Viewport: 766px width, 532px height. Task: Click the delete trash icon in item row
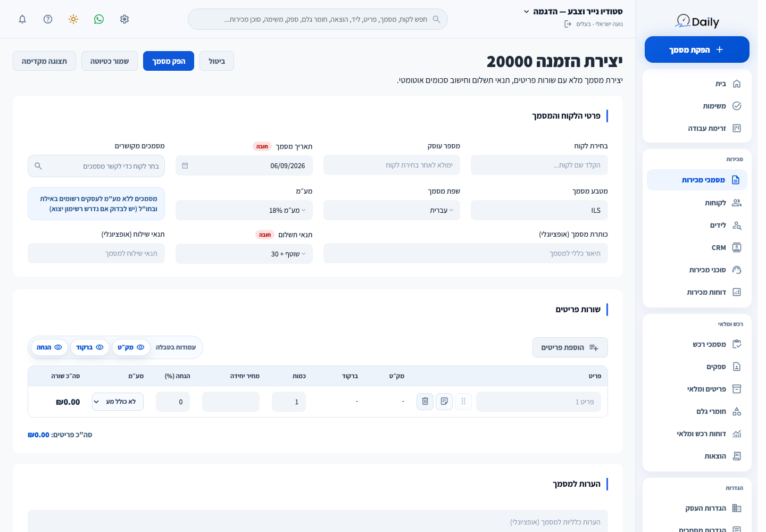click(x=425, y=402)
